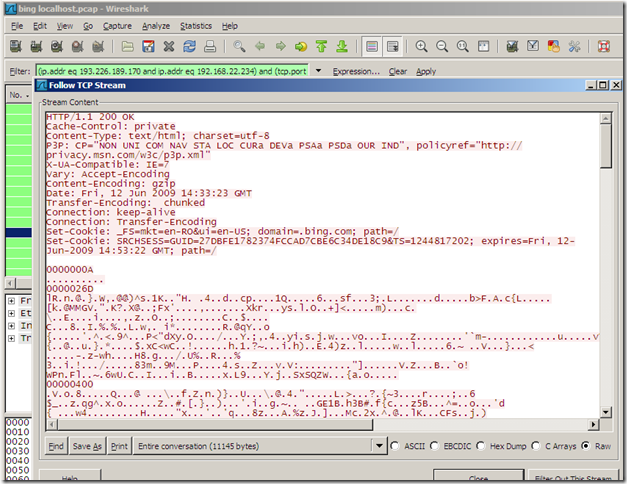The width and height of the screenshot is (627, 484).
Task: Zoom out toolbar icon
Action: tap(442, 46)
